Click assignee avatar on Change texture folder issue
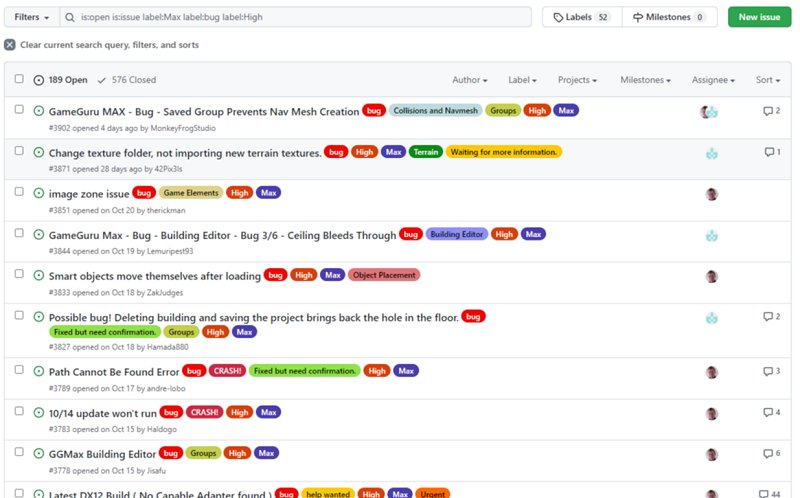Viewport: 800px width, 498px height. pyautogui.click(x=712, y=153)
